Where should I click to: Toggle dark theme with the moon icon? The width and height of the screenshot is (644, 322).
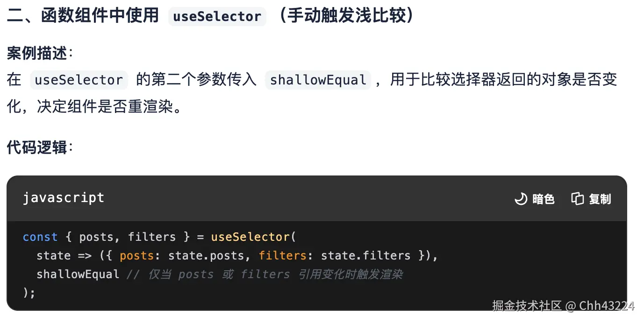521,199
